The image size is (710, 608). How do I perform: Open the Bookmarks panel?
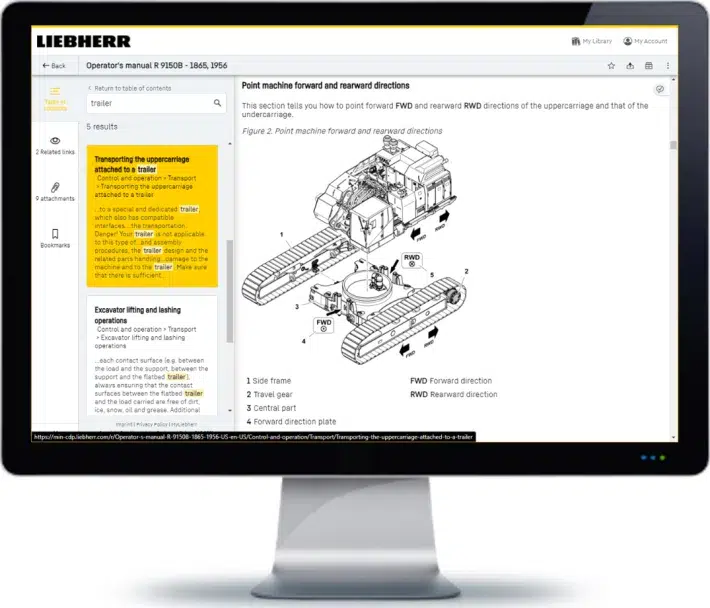55,237
